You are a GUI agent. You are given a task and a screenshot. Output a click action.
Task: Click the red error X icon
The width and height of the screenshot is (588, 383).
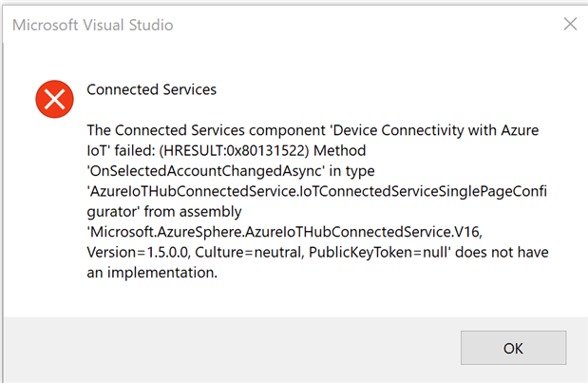[55, 99]
